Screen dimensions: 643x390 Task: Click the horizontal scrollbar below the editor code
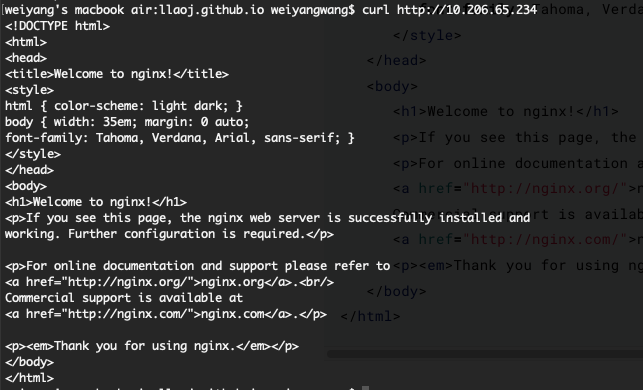[485, 354]
